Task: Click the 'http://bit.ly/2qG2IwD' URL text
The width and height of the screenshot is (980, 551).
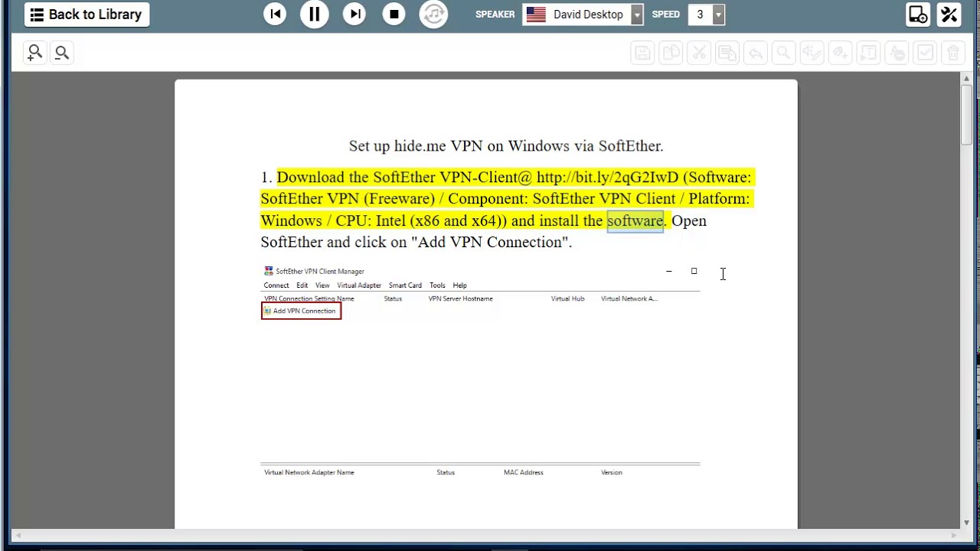Action: tap(607, 177)
